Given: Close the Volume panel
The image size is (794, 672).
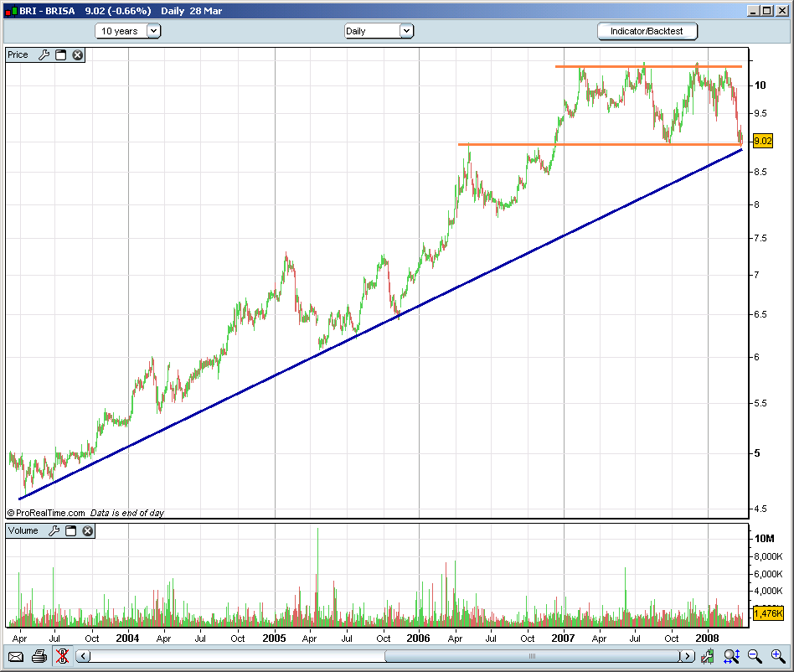Looking at the screenshot, I should 88,530.
